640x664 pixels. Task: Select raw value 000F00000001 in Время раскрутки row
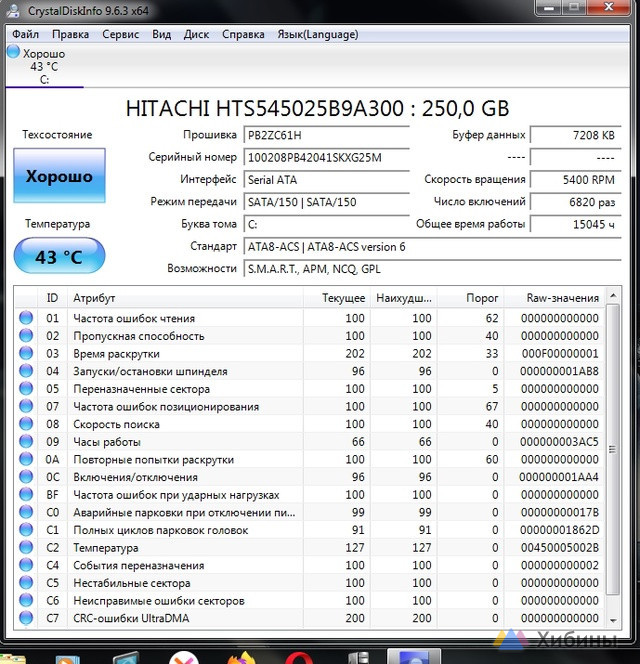559,354
